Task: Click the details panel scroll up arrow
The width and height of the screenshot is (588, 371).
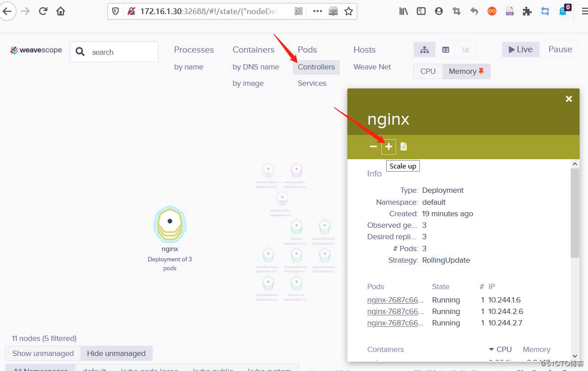Action: tap(575, 164)
